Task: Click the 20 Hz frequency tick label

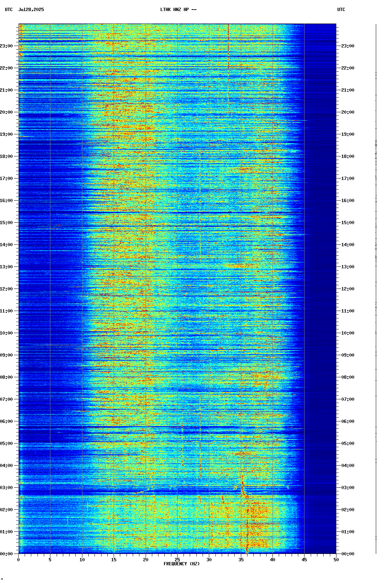Action: [x=146, y=560]
